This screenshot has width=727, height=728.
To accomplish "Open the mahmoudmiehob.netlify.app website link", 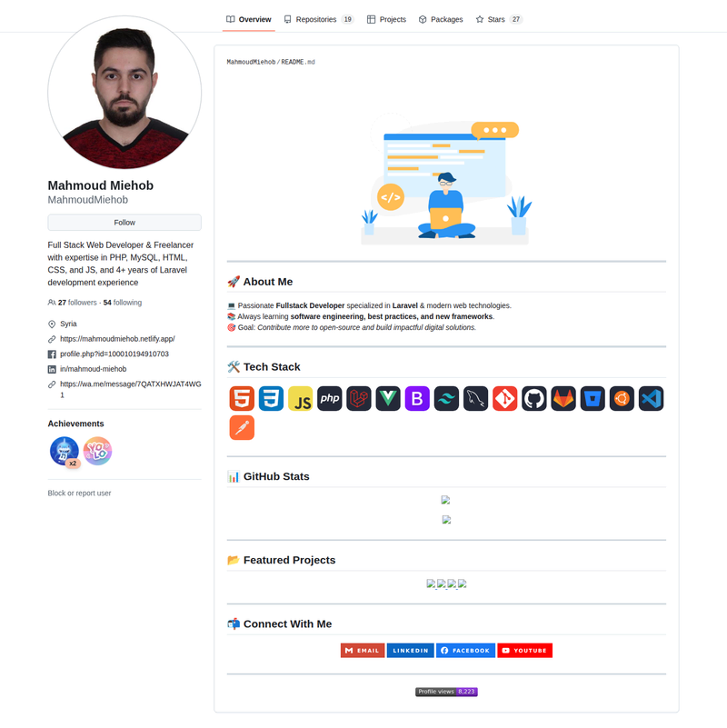I will pyautogui.click(x=117, y=339).
